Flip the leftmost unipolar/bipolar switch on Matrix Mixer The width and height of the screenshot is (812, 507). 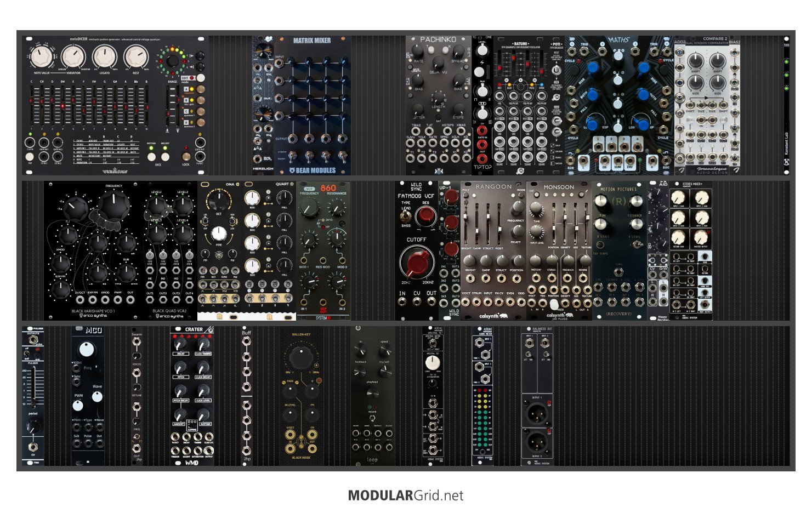(x=292, y=157)
